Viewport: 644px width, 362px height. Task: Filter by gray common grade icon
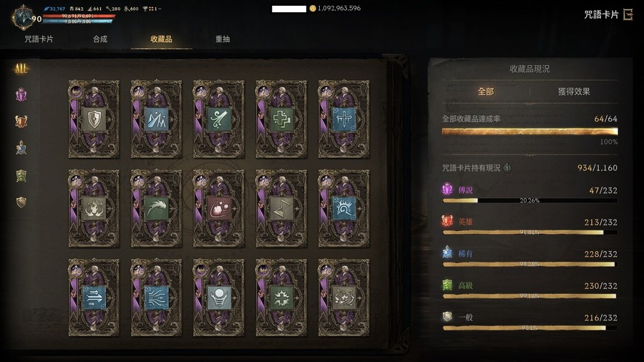click(21, 202)
